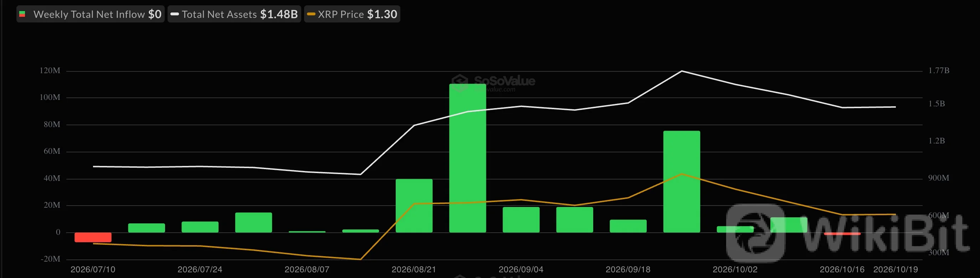Click the 2026/10/16 date label
This screenshot has height=278, width=980.
pyautogui.click(x=842, y=270)
